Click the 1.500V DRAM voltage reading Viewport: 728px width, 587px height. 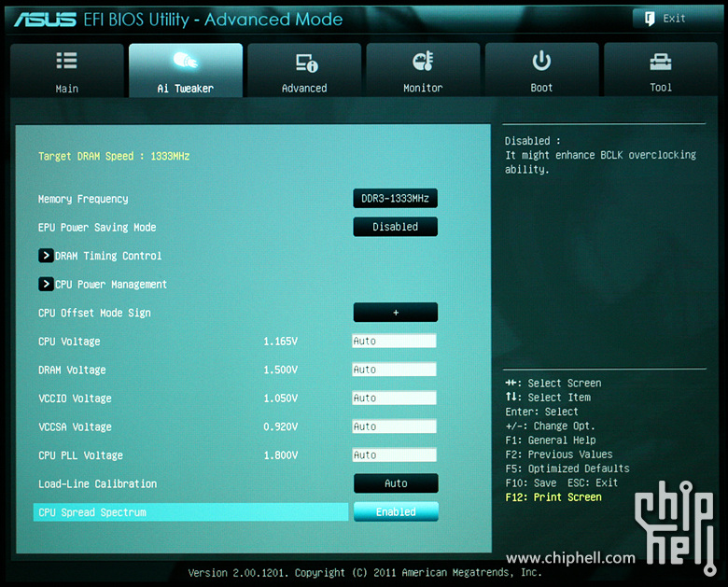pyautogui.click(x=280, y=370)
